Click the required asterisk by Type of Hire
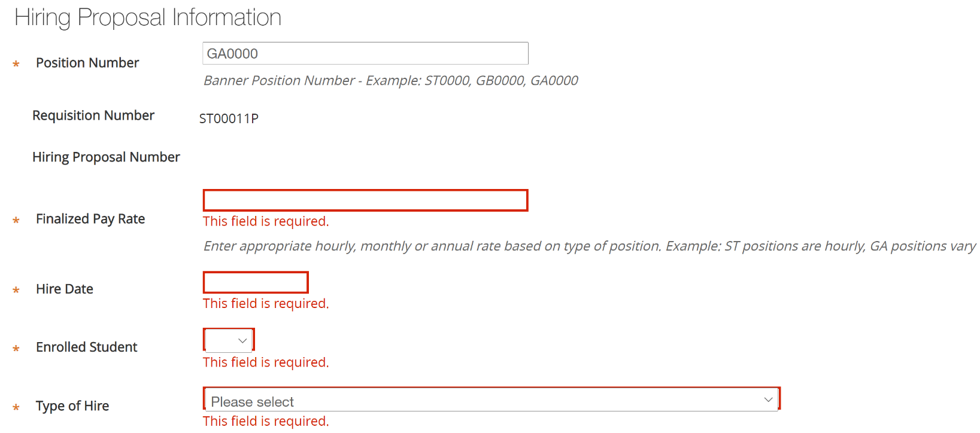This screenshot has width=980, height=433. click(x=16, y=407)
